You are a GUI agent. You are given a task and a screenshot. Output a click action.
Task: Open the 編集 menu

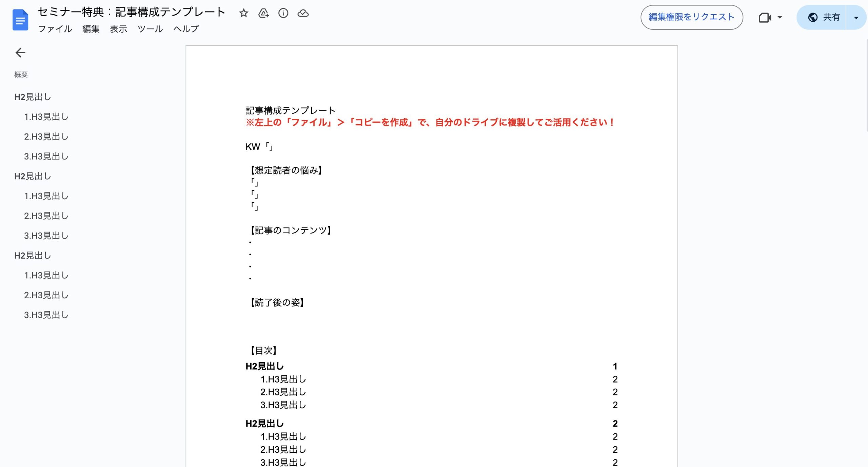coord(91,29)
